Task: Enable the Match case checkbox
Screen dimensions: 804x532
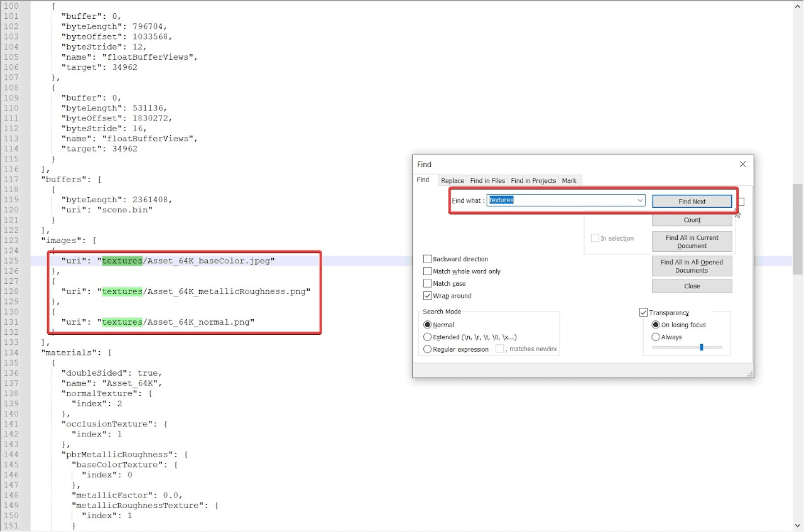Action: click(428, 283)
